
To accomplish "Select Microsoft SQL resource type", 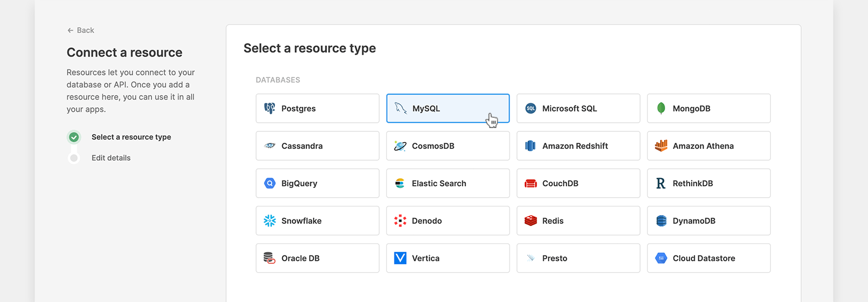I will tap(578, 109).
